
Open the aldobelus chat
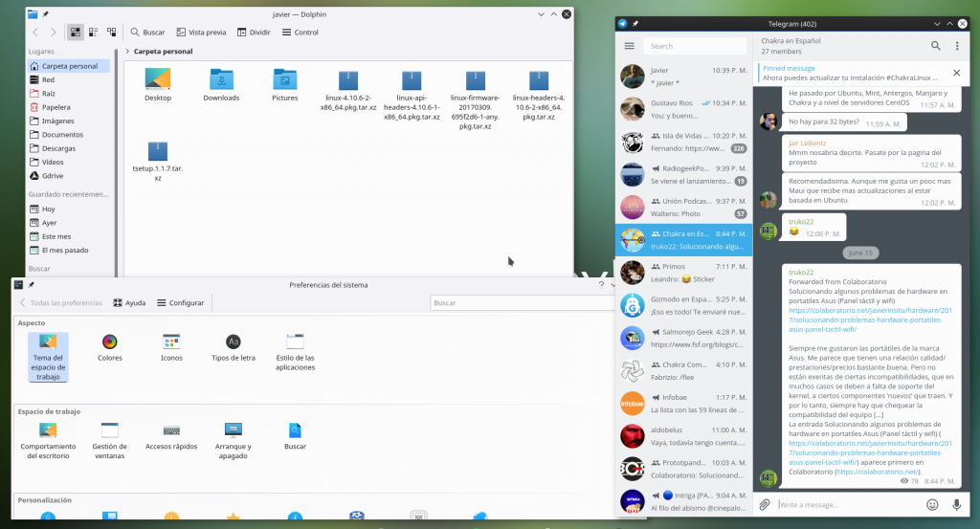coord(683,436)
